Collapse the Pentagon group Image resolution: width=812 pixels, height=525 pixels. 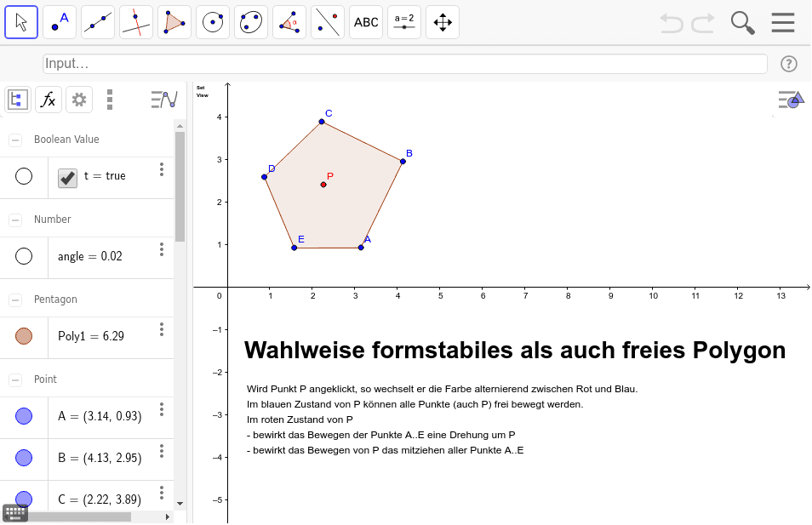coord(15,300)
